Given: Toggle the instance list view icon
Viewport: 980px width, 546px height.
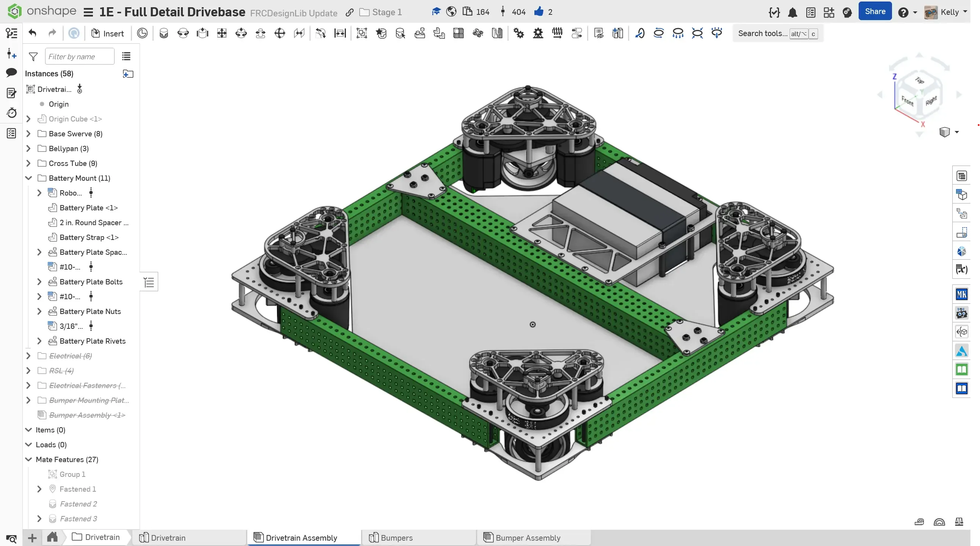Looking at the screenshot, I should click(x=126, y=57).
